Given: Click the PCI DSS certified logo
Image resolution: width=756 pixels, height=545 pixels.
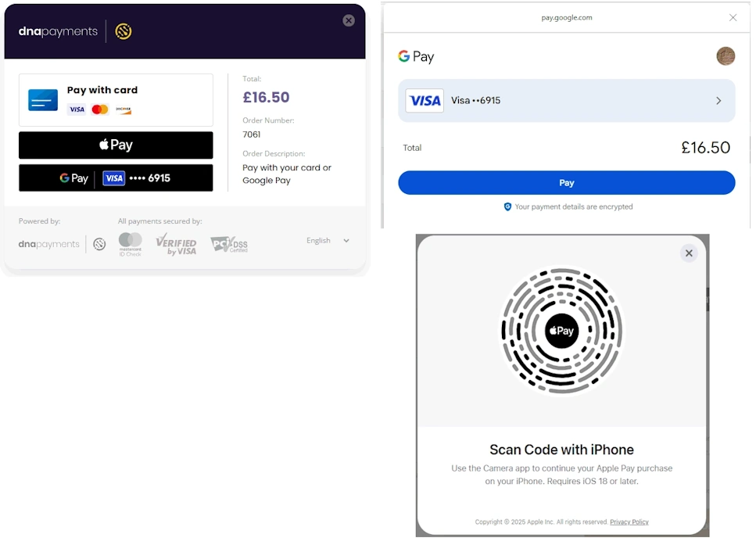Looking at the screenshot, I should coord(229,245).
